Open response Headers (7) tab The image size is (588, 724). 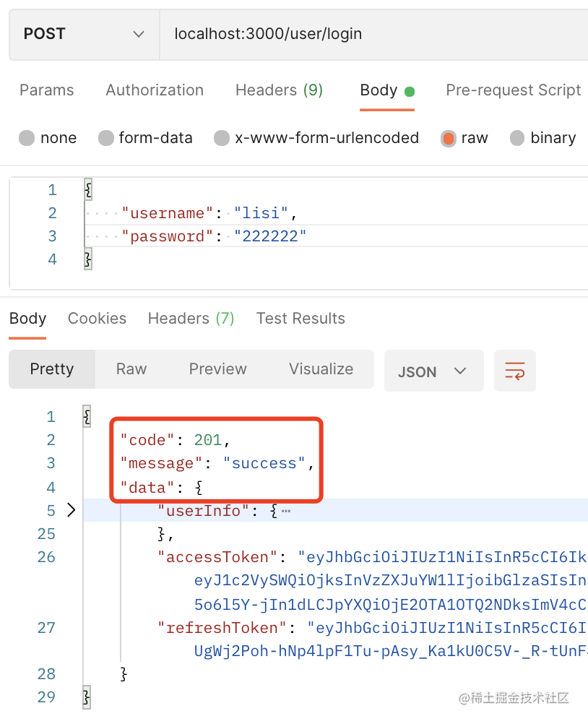click(191, 319)
